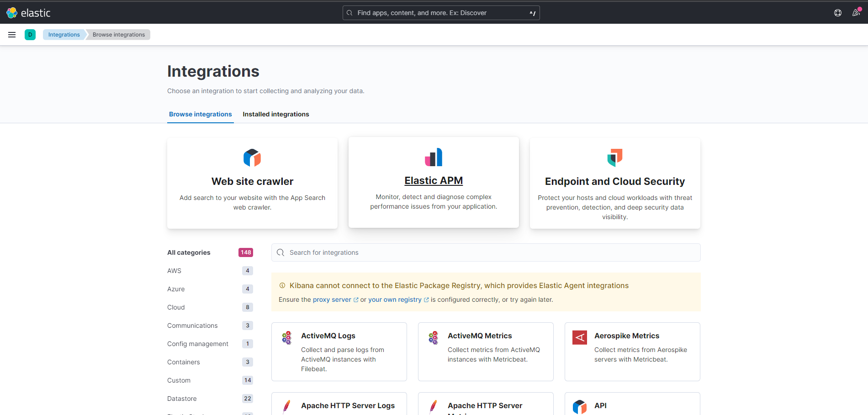The image size is (868, 415).
Task: Open the proxy server documentation link
Action: (332, 299)
